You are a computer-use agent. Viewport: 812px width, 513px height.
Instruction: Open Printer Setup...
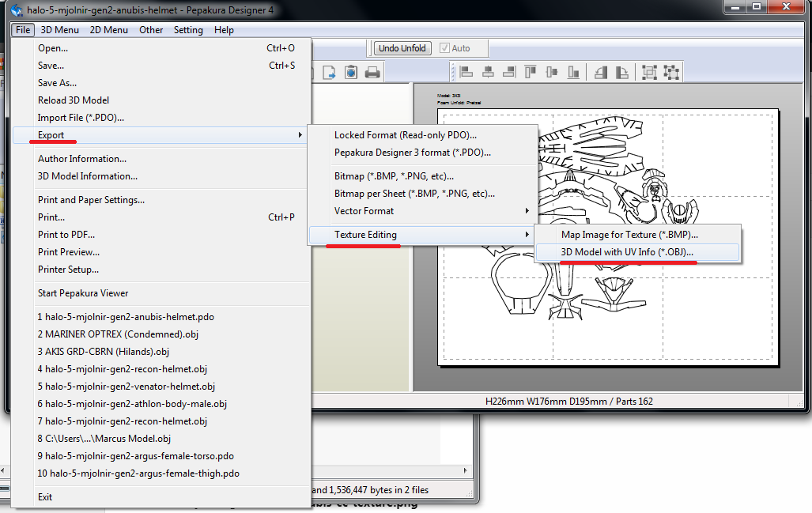pos(161,270)
